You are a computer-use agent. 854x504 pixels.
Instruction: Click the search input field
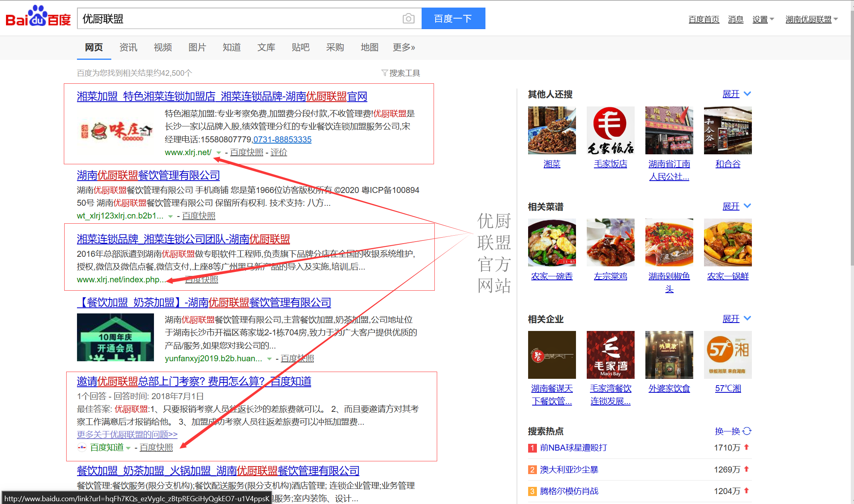pos(239,19)
